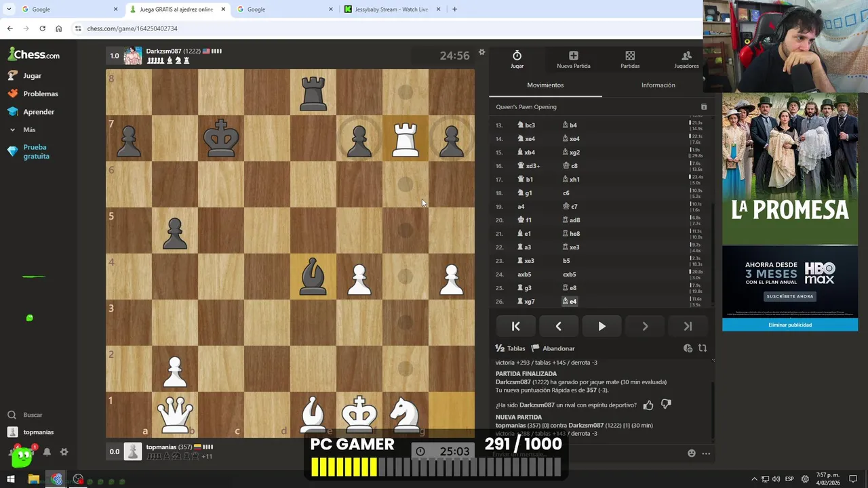
Task: Open OBS Studio from the taskbar
Action: point(78,479)
